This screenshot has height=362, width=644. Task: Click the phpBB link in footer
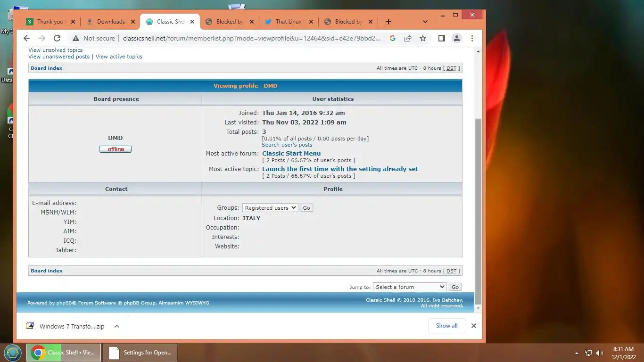pyautogui.click(x=64, y=303)
